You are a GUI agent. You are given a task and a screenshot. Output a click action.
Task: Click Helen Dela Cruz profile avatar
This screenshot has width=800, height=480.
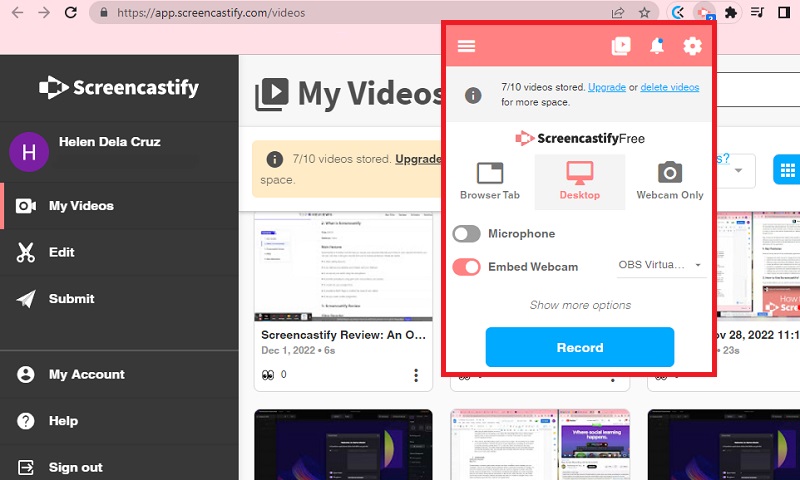tap(29, 152)
